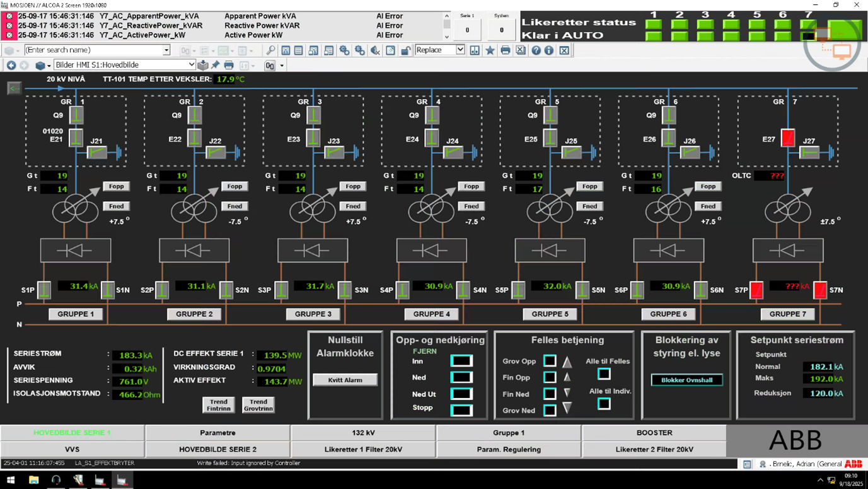Click the red S7P disconnector symbol
Viewport: 868px width, 489px height.
[x=756, y=290]
